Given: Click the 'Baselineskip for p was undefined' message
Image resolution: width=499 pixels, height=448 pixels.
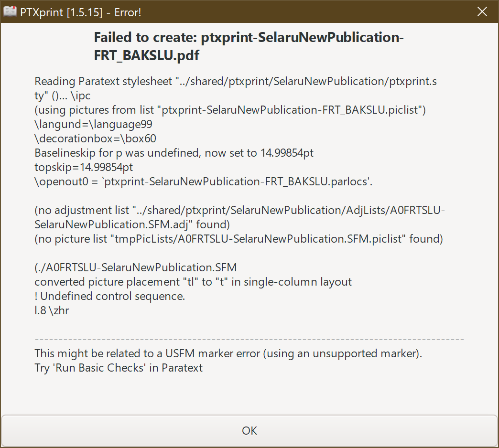Looking at the screenshot, I should pos(174,152).
